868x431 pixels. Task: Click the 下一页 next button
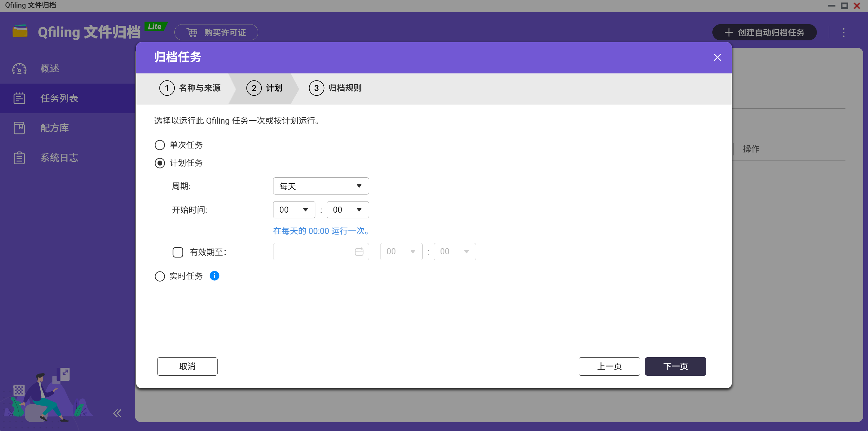pos(675,366)
